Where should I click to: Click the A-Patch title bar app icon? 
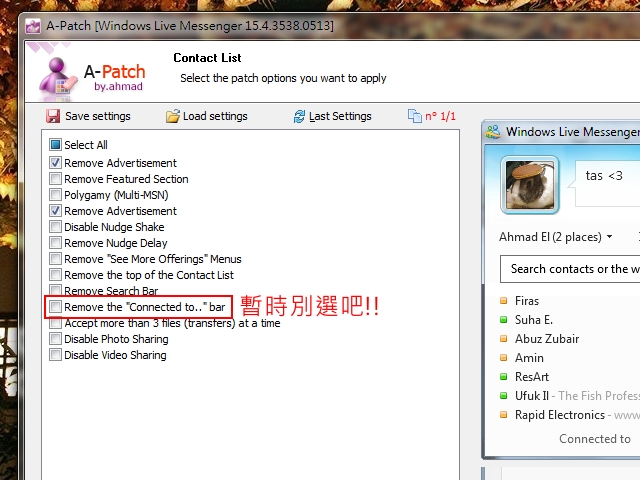(x=33, y=26)
